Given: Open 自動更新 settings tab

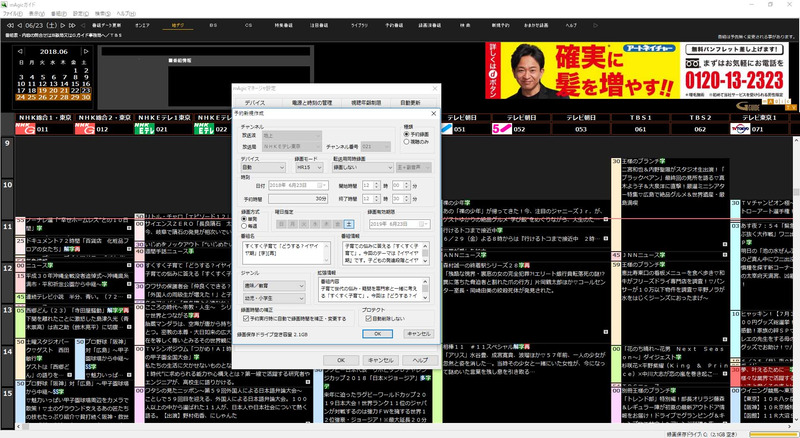Looking at the screenshot, I should click(410, 103).
